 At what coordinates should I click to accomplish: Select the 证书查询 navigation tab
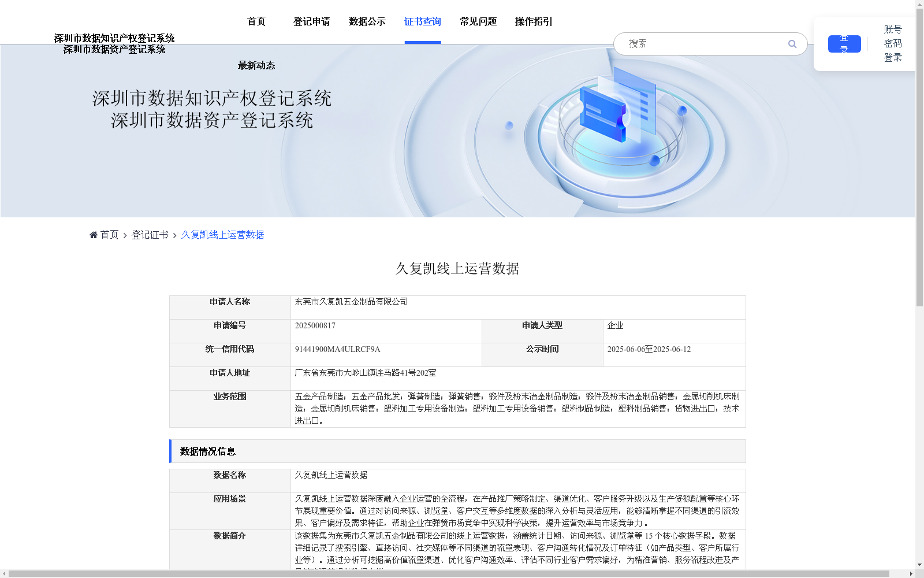[x=423, y=21]
